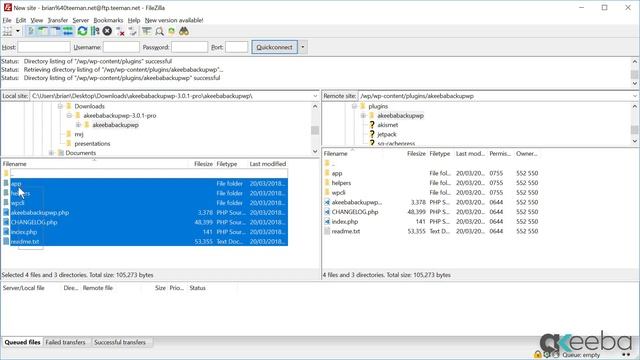Refresh the file and folder lists
Screen dimensions: 640x360
tap(82, 31)
